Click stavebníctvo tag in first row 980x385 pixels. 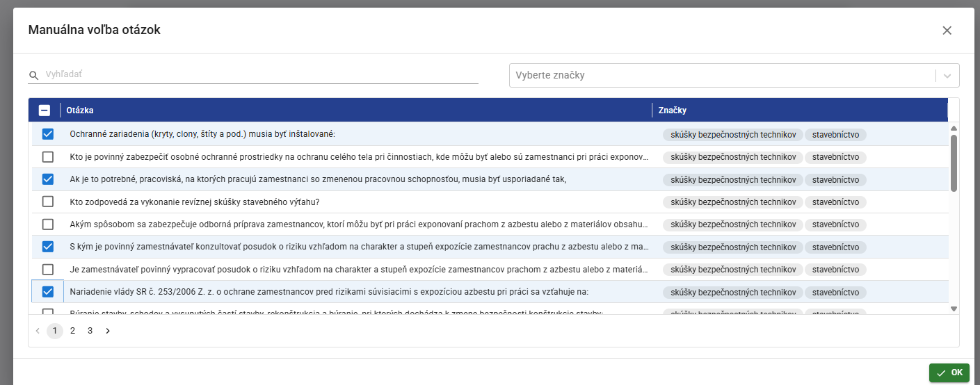pos(835,135)
